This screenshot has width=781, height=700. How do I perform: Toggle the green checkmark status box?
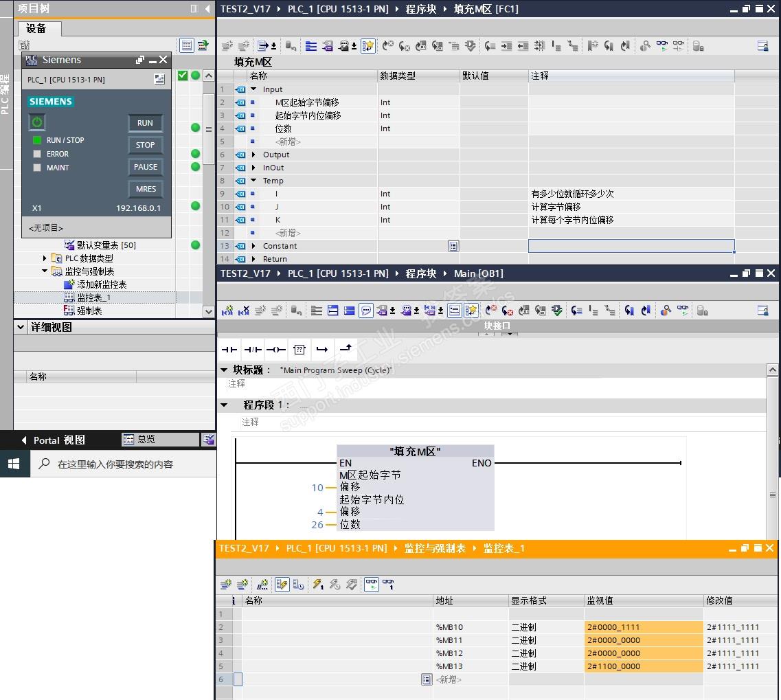click(x=183, y=76)
